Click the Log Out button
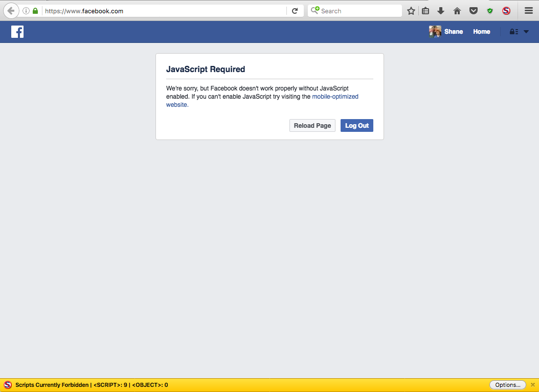This screenshot has width=539, height=392. [357, 125]
